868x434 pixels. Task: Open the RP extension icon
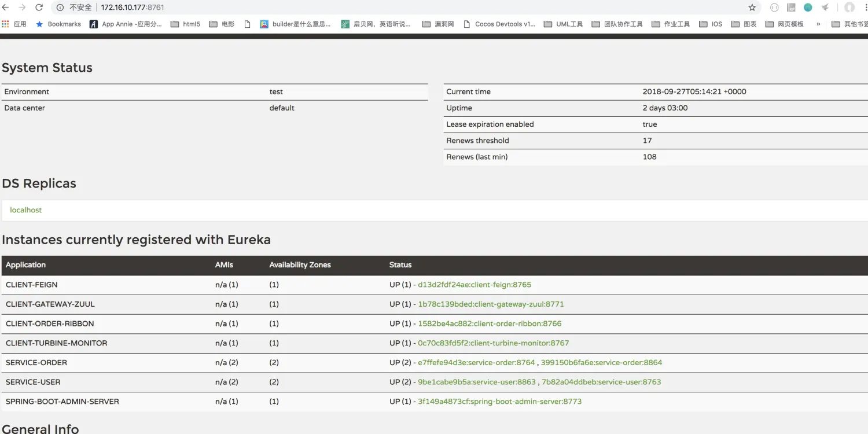(791, 8)
